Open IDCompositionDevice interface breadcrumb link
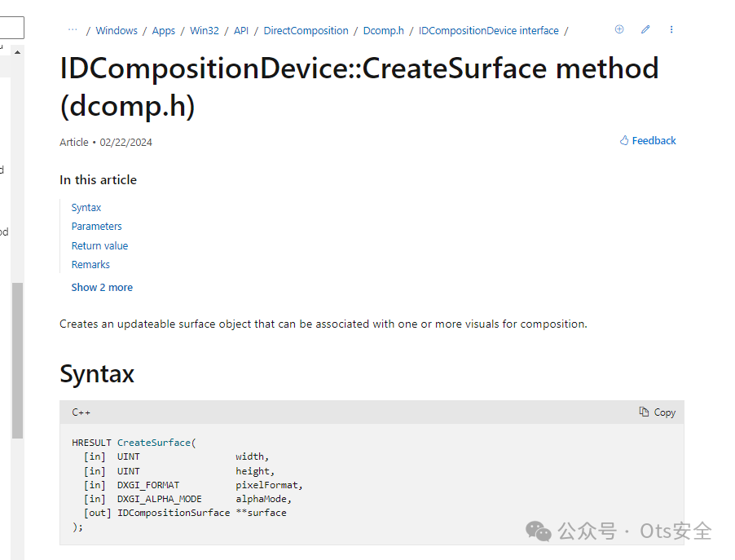735x560 pixels. pos(489,31)
